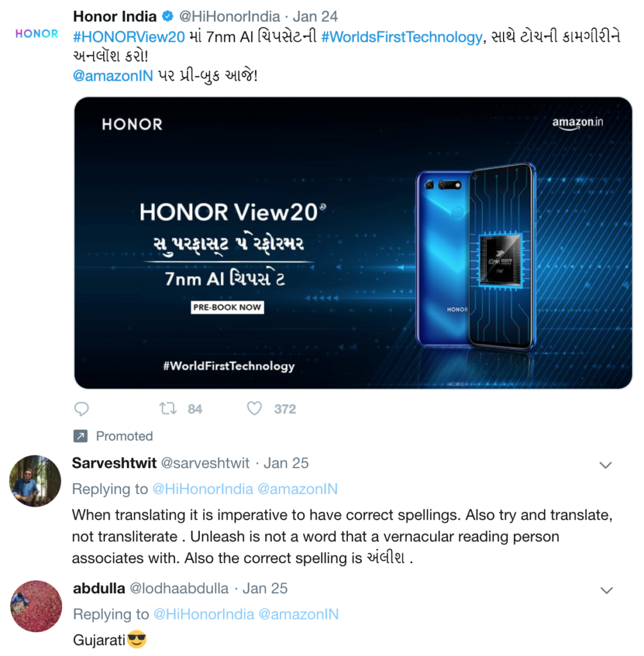Retweet the Honor India tweet
644x656 pixels.
(166, 409)
